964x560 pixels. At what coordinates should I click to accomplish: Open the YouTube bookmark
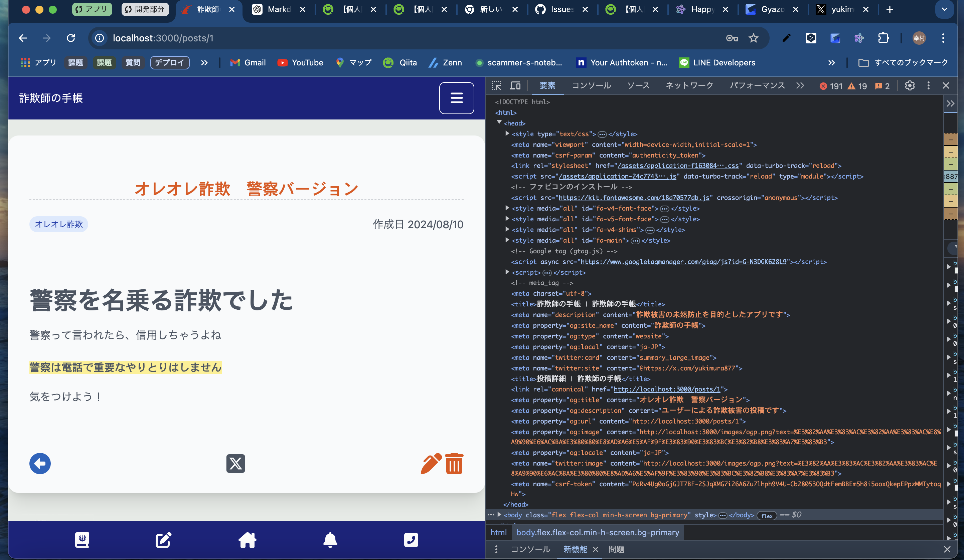coord(300,63)
